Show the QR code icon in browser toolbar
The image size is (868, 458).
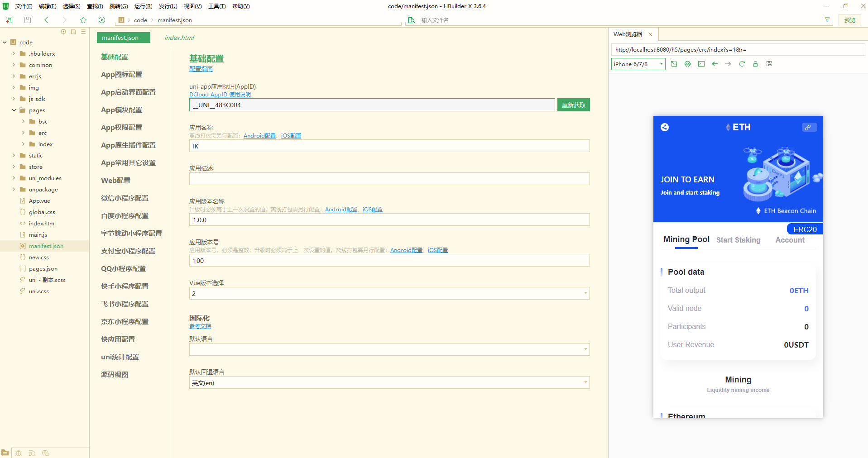[769, 64]
